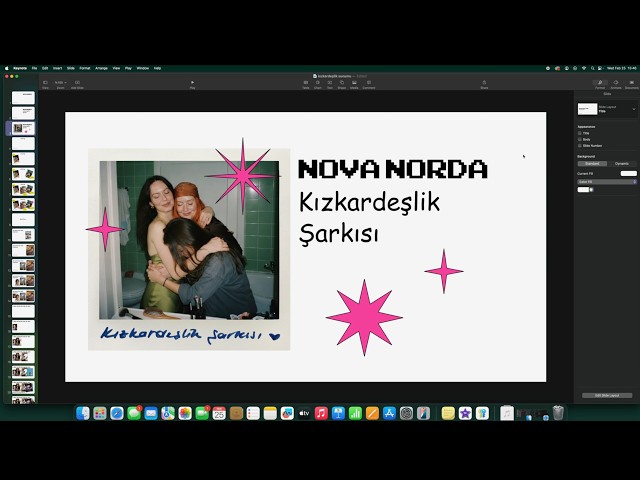The width and height of the screenshot is (640, 480).
Task: Open Finder from the dock
Action: coord(83,413)
